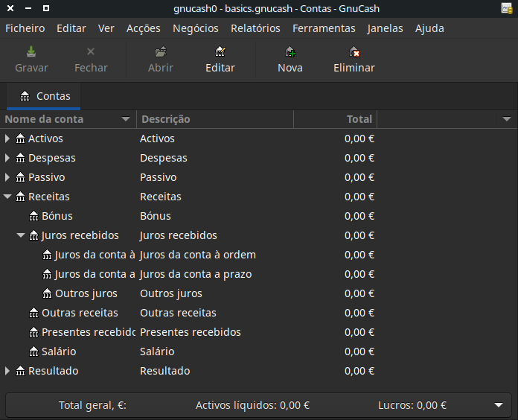Click the Resultado total 0,00 € cell
This screenshot has height=420, width=518.
359,371
